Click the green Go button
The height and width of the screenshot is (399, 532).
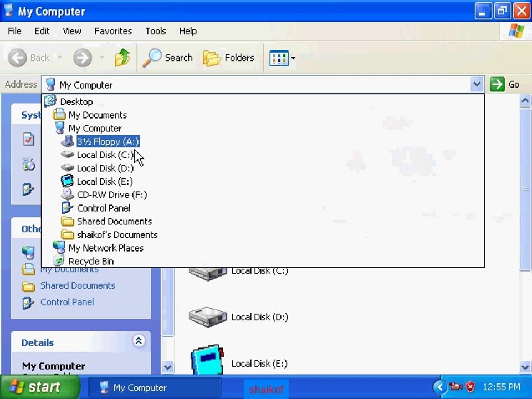pyautogui.click(x=505, y=84)
